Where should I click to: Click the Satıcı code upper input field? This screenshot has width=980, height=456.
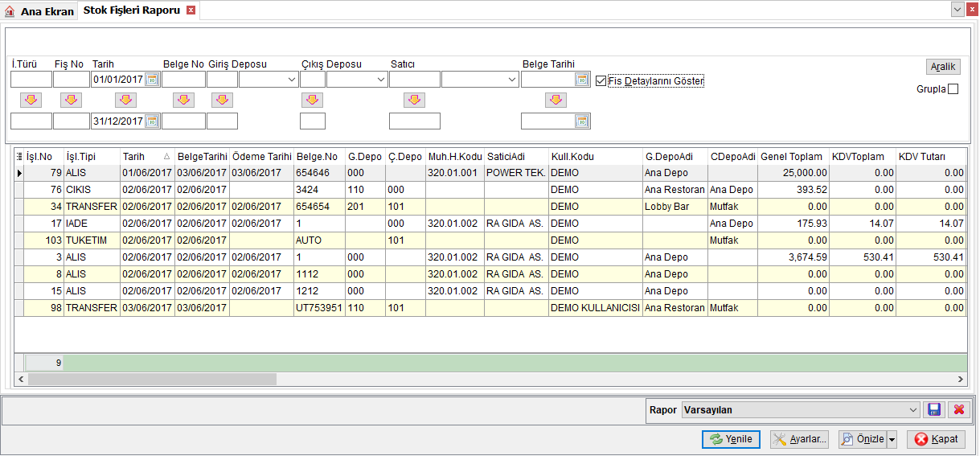click(x=415, y=79)
